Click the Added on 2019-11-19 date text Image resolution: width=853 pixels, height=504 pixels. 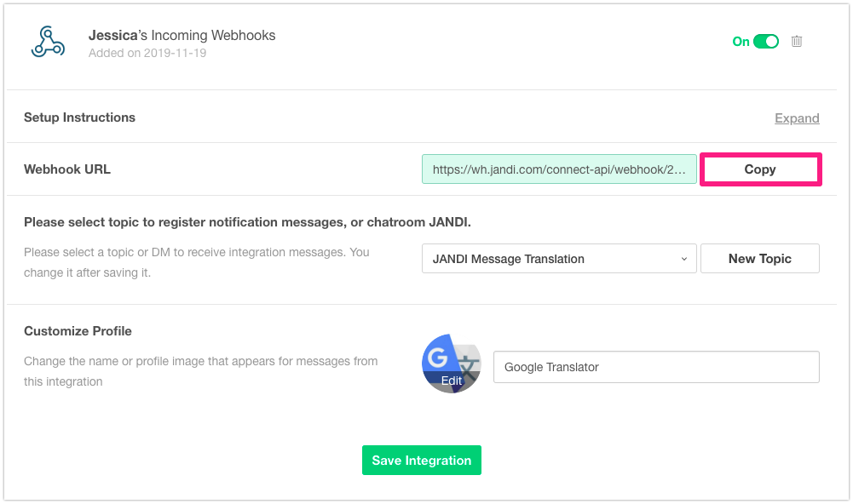click(x=147, y=53)
